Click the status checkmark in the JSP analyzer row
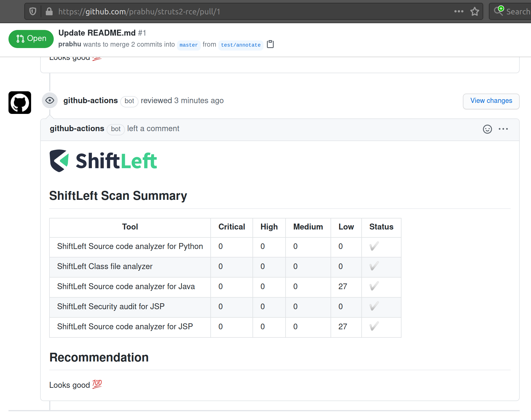 (374, 326)
